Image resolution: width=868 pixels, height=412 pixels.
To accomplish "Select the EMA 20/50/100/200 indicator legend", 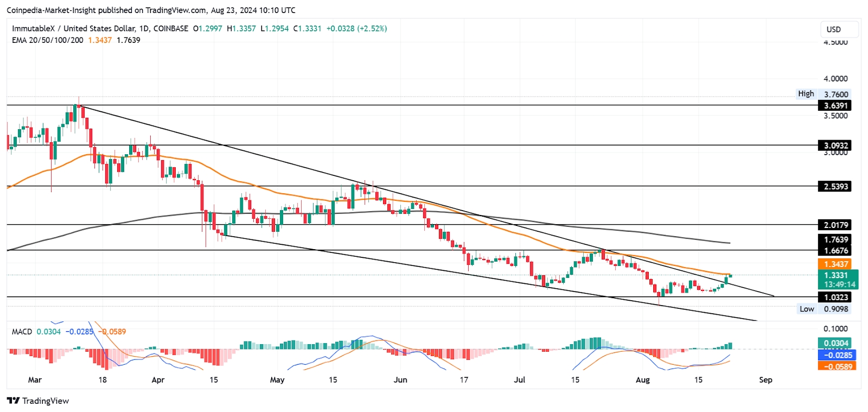I will pos(48,40).
